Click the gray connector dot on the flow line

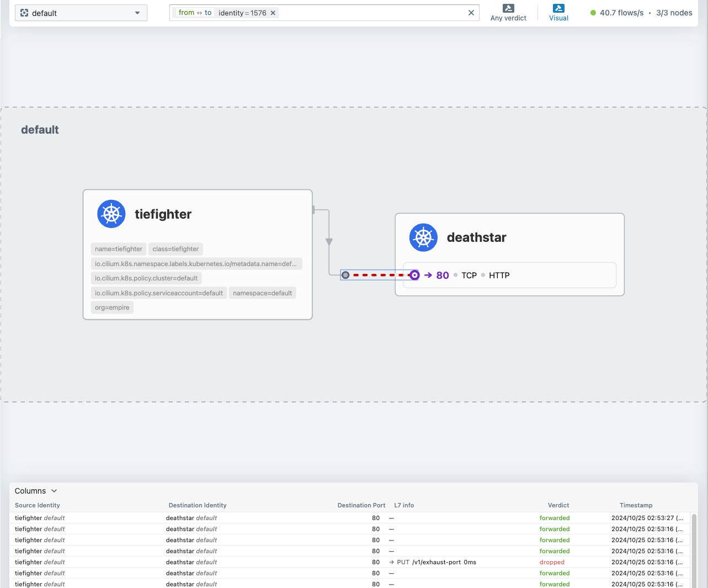(345, 275)
